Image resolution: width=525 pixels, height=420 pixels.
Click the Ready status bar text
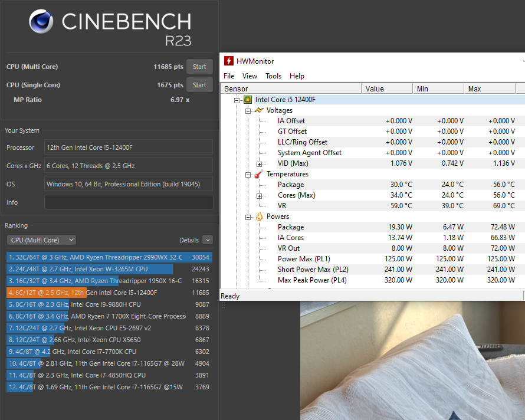tap(230, 296)
